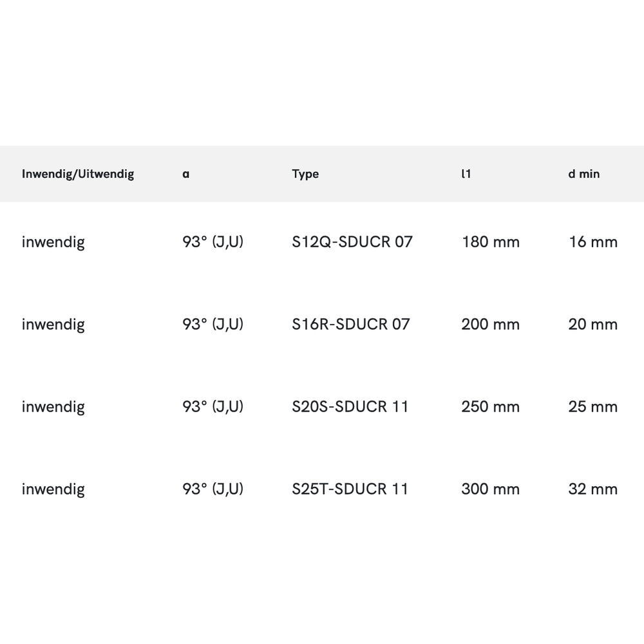
Task: Click inwendig in the S25T-SDUCR row
Action: point(53,489)
